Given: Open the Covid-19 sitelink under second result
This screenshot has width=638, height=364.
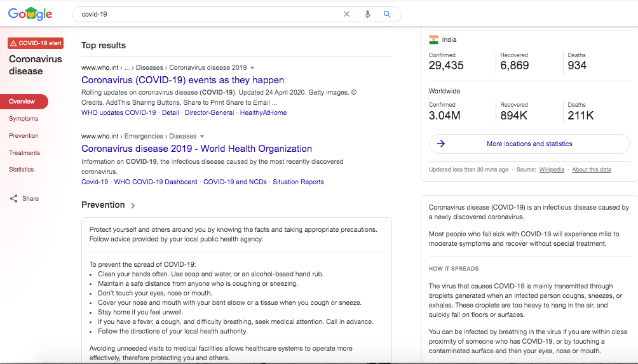Looking at the screenshot, I should tap(95, 182).
